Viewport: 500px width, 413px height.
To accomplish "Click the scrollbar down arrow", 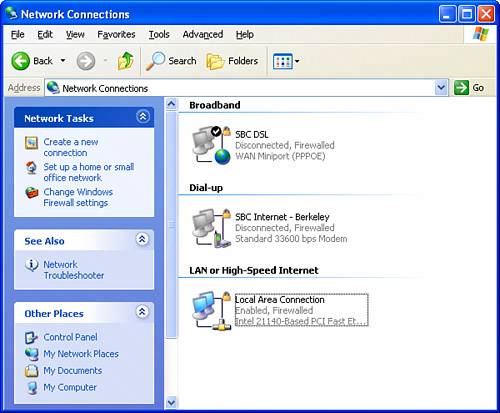I will (171, 403).
